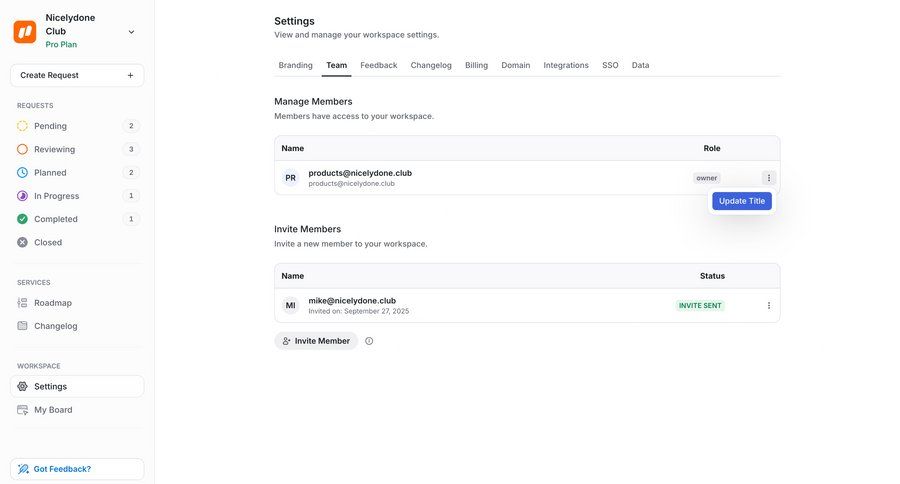Viewport: 900px width, 484px height.
Task: Click the Create Request button
Action: 77,75
